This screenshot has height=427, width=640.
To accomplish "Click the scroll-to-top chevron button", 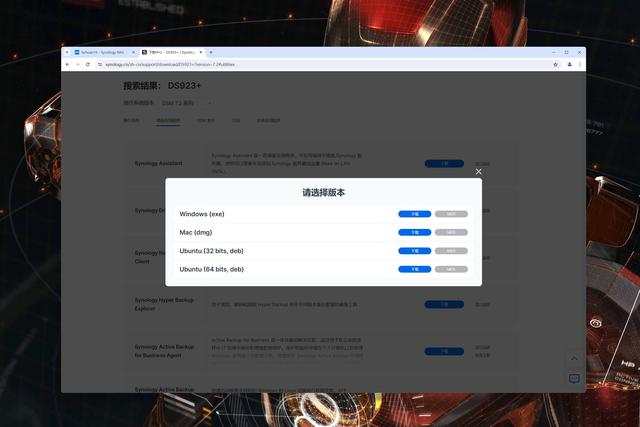I will (x=574, y=358).
